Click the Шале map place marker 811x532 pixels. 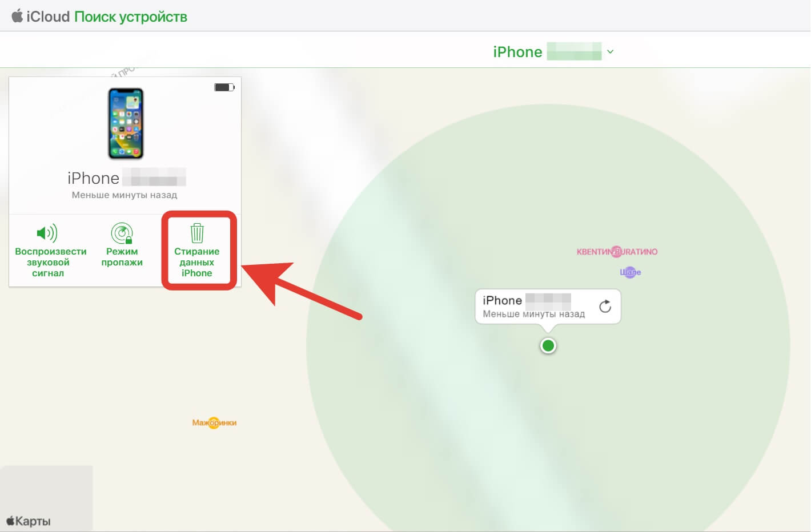[x=630, y=272]
